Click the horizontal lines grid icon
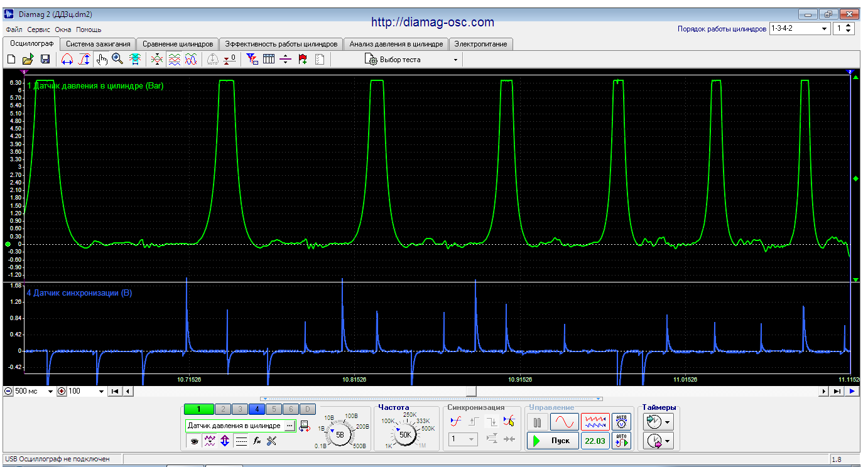 241,441
